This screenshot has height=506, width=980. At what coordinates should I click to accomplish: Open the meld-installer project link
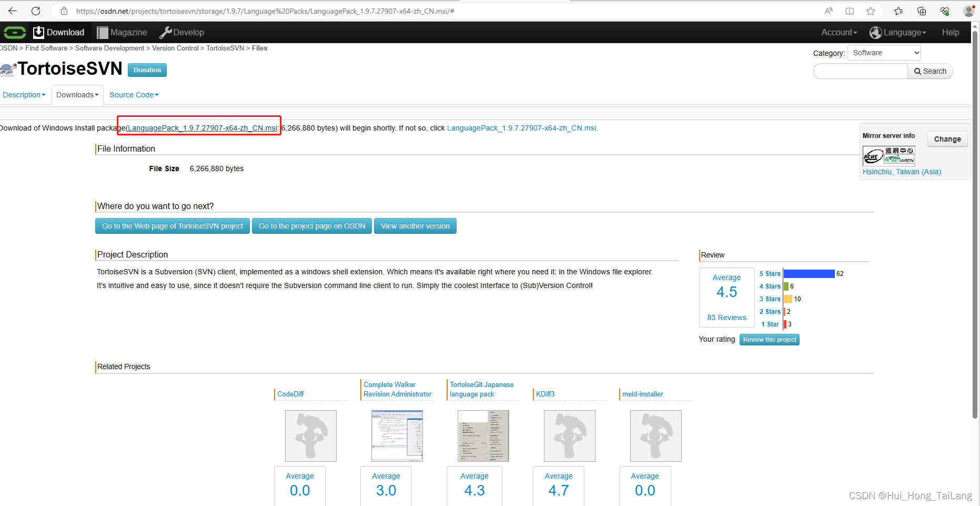click(x=642, y=394)
